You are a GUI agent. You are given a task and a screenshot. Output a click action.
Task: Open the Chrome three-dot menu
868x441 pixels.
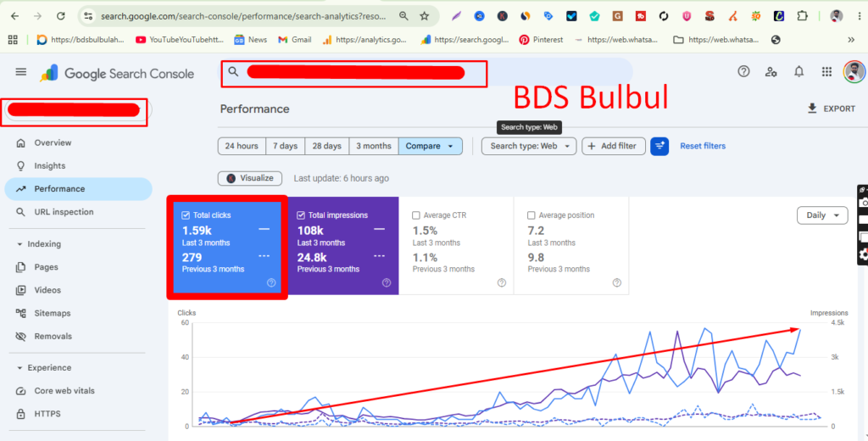click(x=860, y=16)
